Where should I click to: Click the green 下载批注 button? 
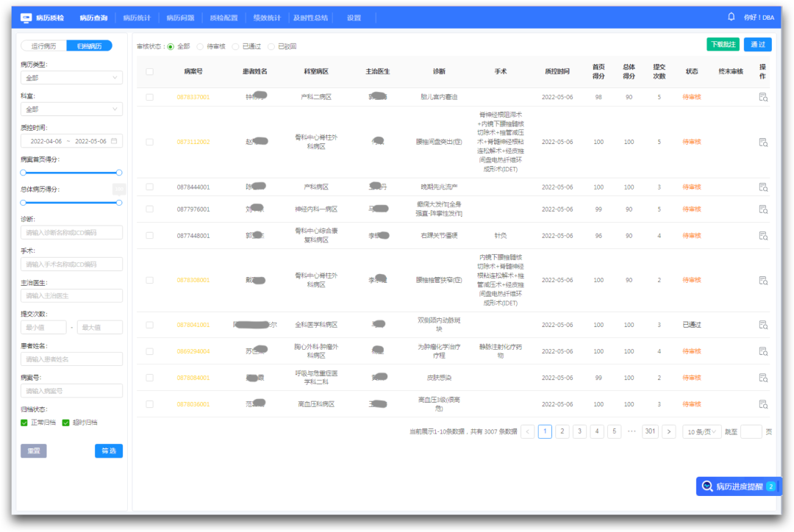click(x=722, y=45)
